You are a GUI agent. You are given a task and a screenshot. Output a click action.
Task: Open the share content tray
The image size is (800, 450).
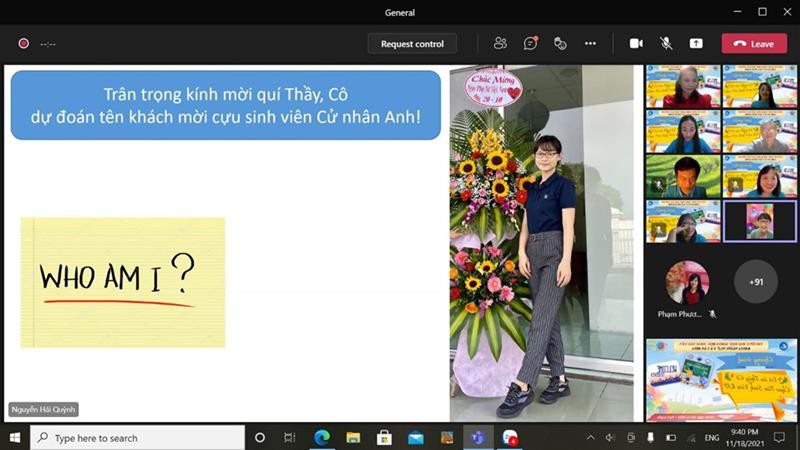(x=696, y=43)
